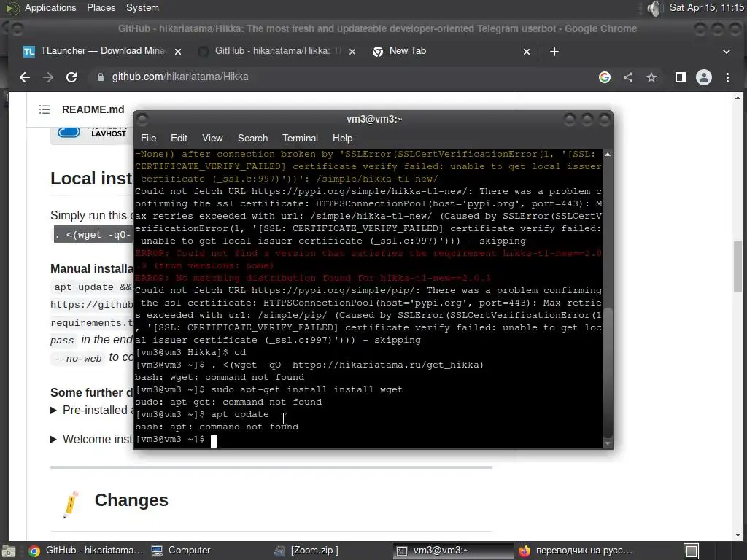This screenshot has height=560, width=747.
Task: Open Chrome side panel icon
Action: point(681,77)
